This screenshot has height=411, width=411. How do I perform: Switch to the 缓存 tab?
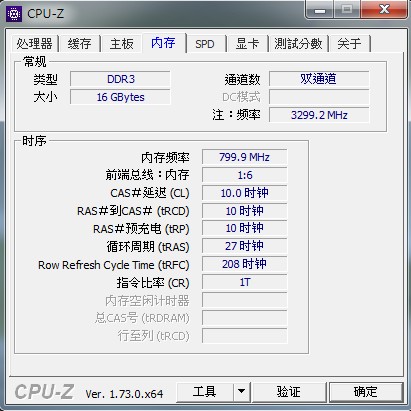pos(80,44)
